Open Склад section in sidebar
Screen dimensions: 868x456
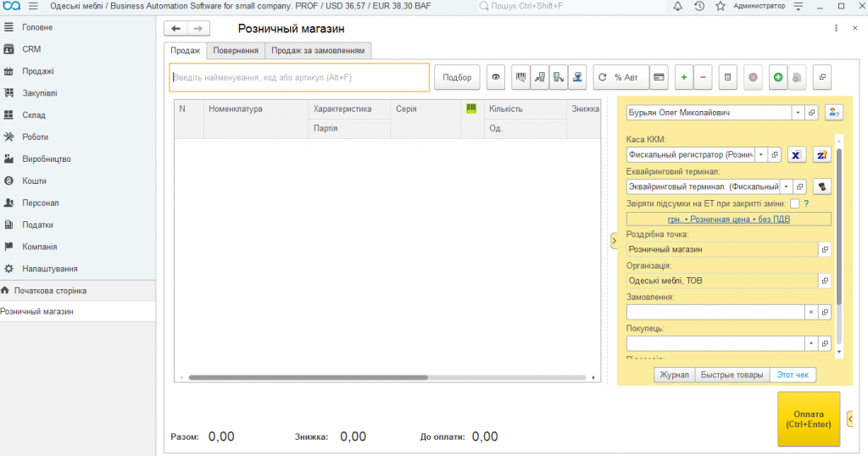[77, 115]
